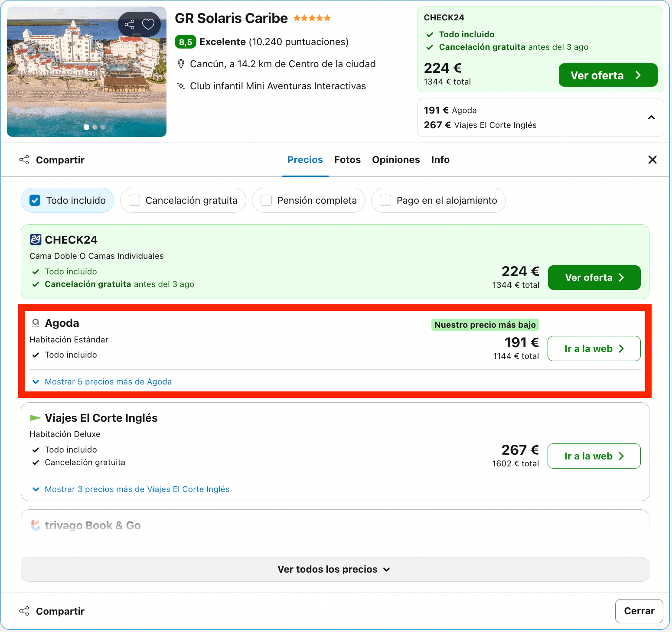Viewport: 672px width, 632px height.
Task: Switch to the Precios tab
Action: pos(305,160)
